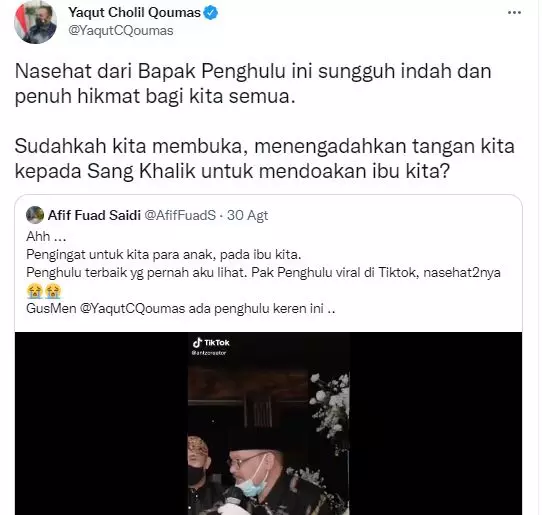Viewport: 542px width, 515px height.
Task: Click the second paragraph 'Sudahkah kita membuka'
Action: (x=265, y=158)
